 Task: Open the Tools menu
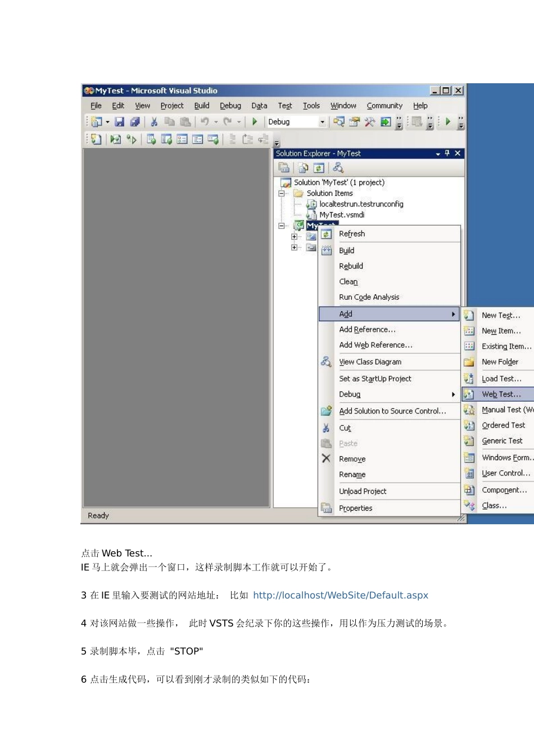pyautogui.click(x=311, y=105)
